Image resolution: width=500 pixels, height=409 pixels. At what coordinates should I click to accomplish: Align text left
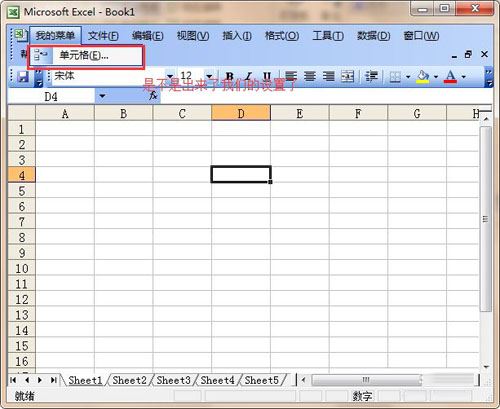tap(291, 77)
